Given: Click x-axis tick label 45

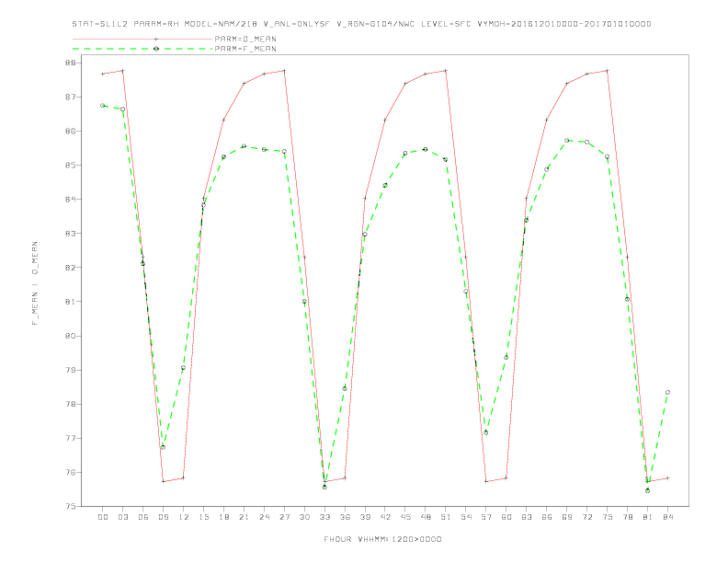Looking at the screenshot, I should [x=405, y=517].
